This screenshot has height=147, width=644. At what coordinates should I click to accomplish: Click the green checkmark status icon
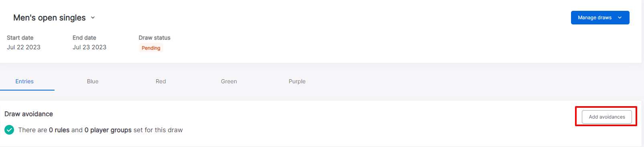click(9, 130)
